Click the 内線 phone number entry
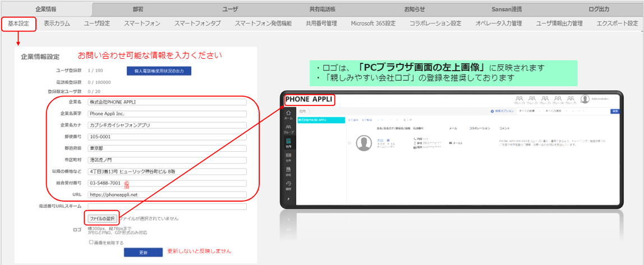 coord(421,139)
